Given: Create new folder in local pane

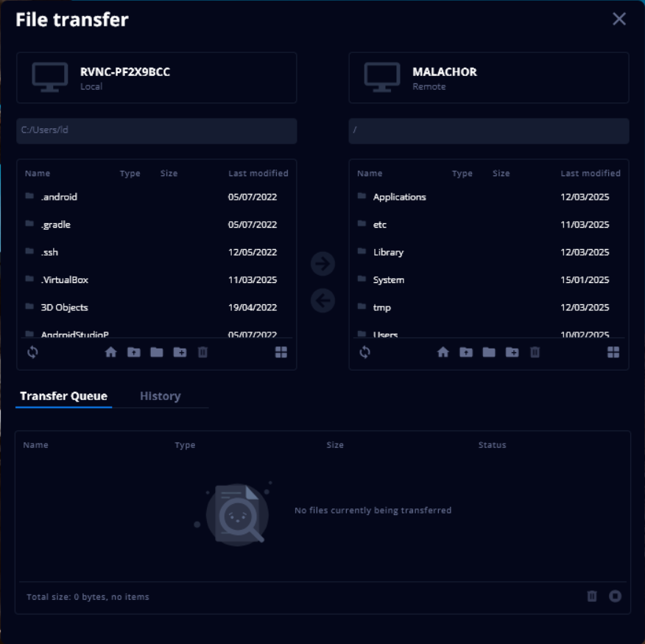Looking at the screenshot, I should point(180,352).
